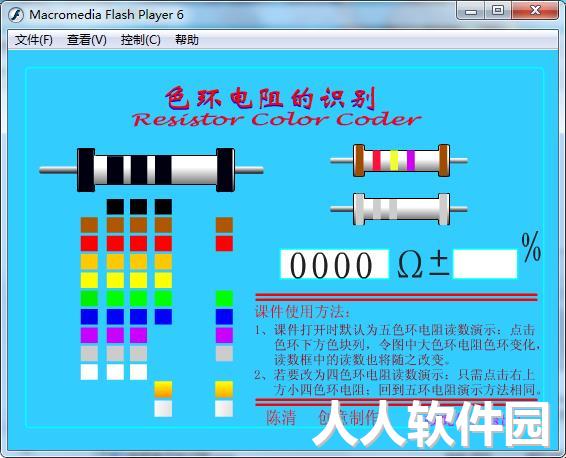Open the 文件(F) menu

pos(34,40)
